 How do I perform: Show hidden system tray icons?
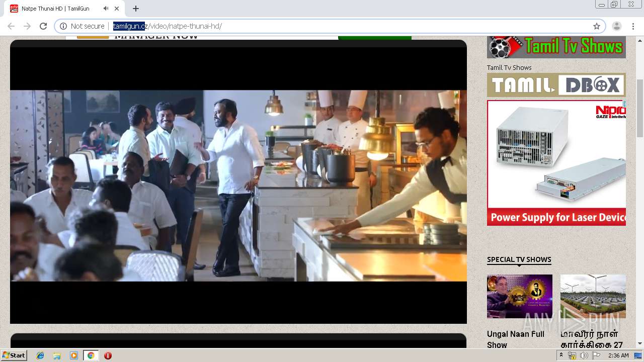pos(561,355)
